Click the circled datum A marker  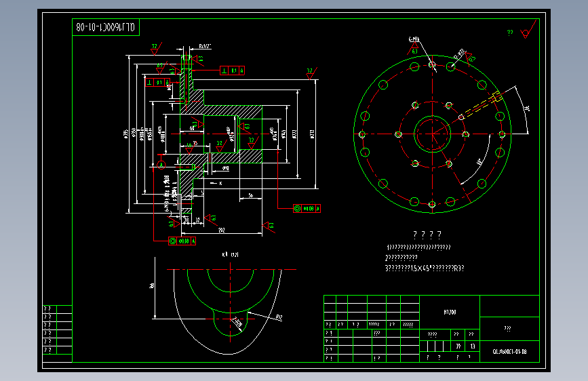click(161, 165)
